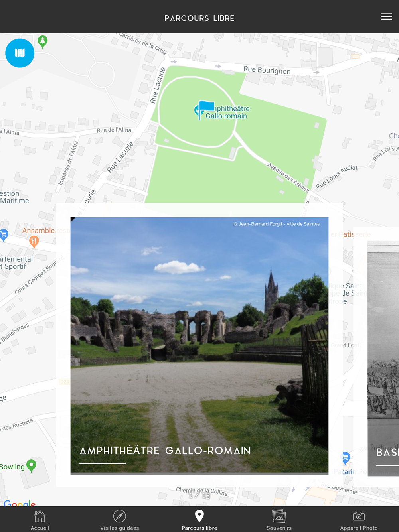Tap the Cours Georges Bouvard label

39,275
